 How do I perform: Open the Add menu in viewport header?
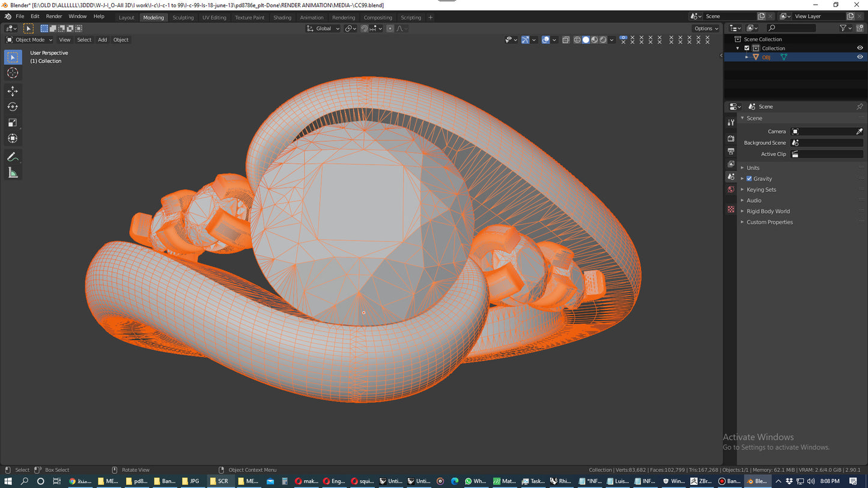click(x=103, y=40)
